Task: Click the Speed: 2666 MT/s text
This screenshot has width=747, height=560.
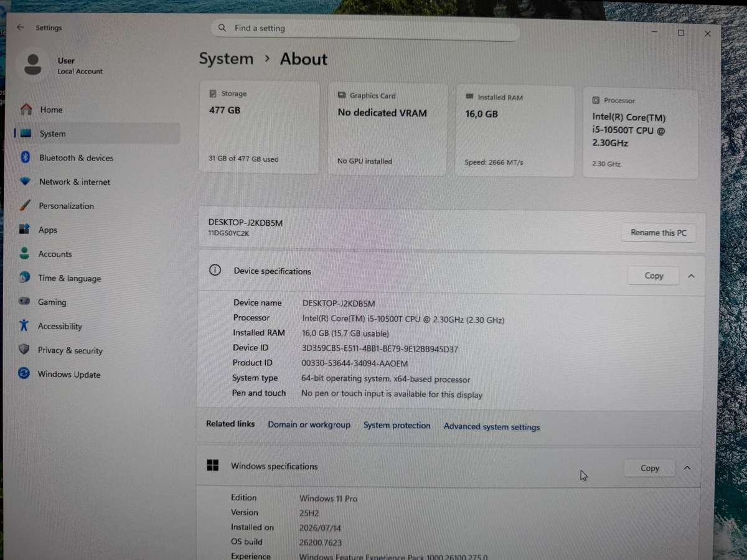Action: [x=494, y=162]
